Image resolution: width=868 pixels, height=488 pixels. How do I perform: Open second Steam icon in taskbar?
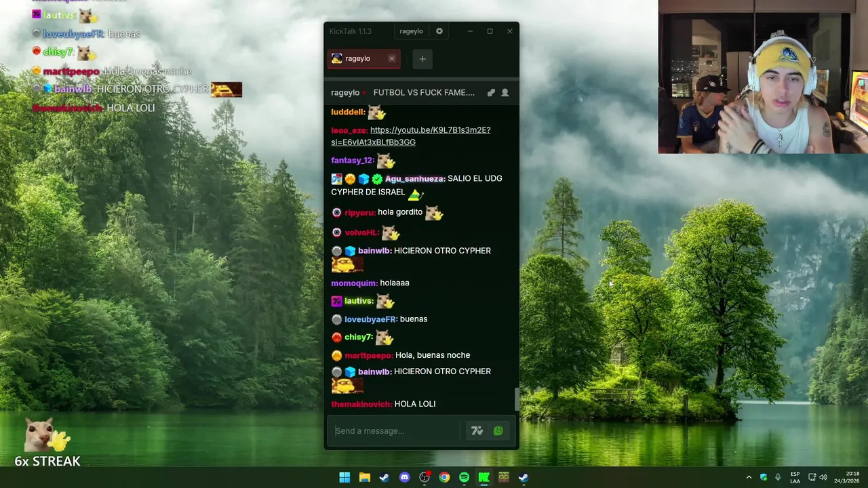click(524, 477)
